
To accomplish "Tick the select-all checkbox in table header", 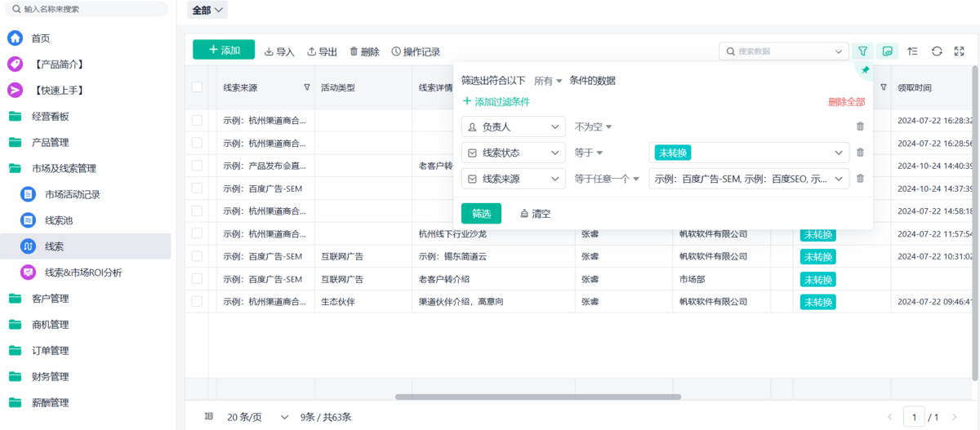I will pos(197,87).
